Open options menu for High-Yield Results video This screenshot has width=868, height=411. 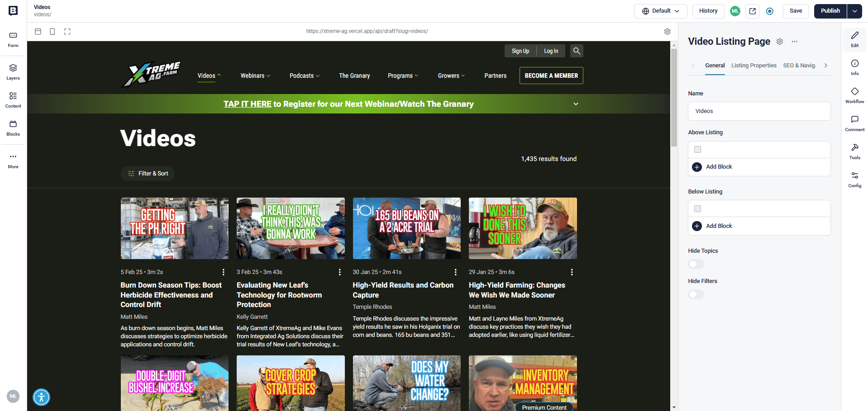tap(455, 272)
